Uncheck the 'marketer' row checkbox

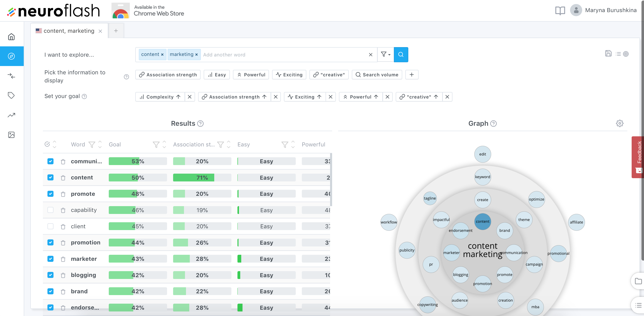50,259
